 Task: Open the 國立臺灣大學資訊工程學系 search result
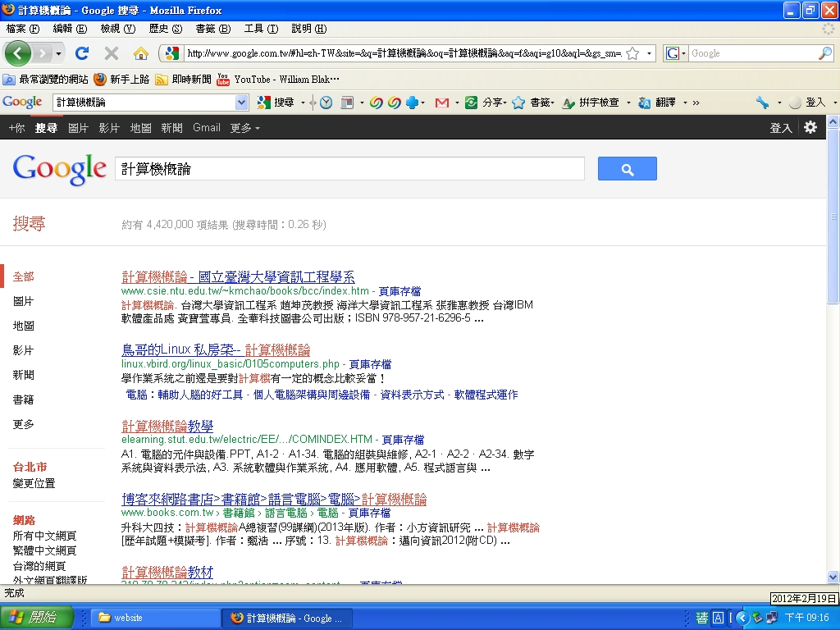(x=238, y=277)
